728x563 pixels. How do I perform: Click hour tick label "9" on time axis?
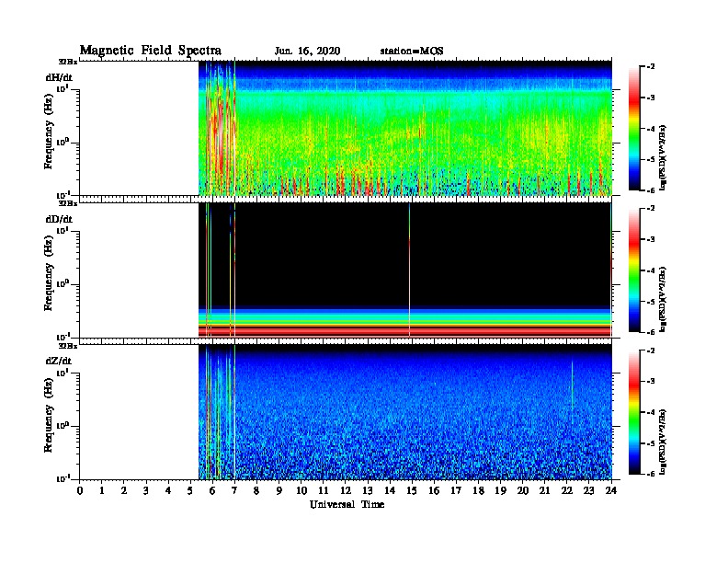coord(279,490)
